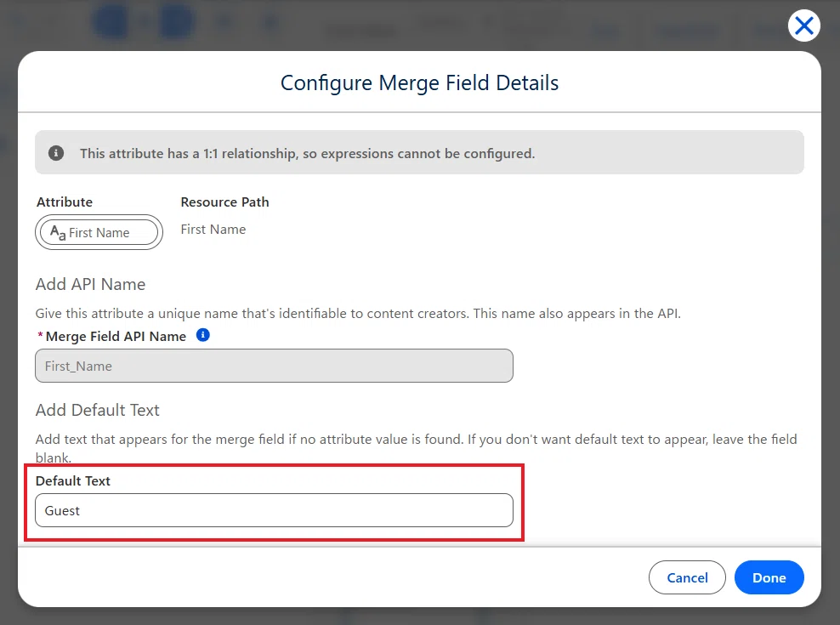
Task: Close the dialog with the X icon
Action: pyautogui.click(x=803, y=26)
